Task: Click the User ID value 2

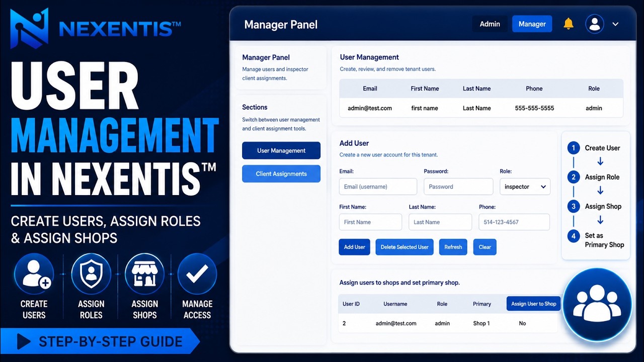Action: pos(344,323)
